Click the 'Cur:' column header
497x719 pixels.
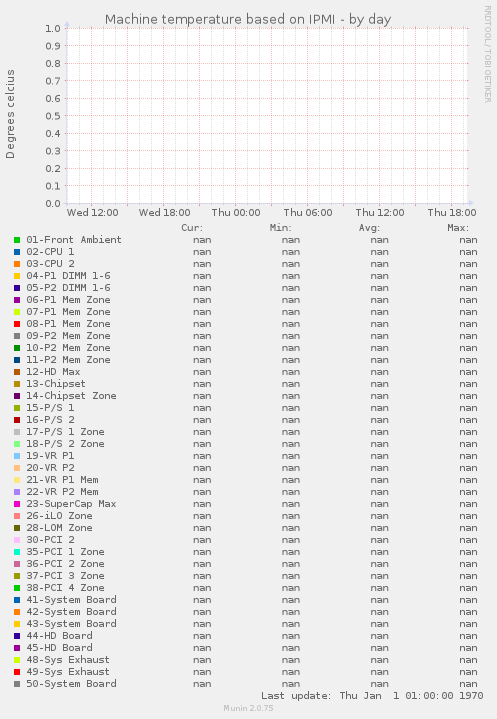[192, 228]
